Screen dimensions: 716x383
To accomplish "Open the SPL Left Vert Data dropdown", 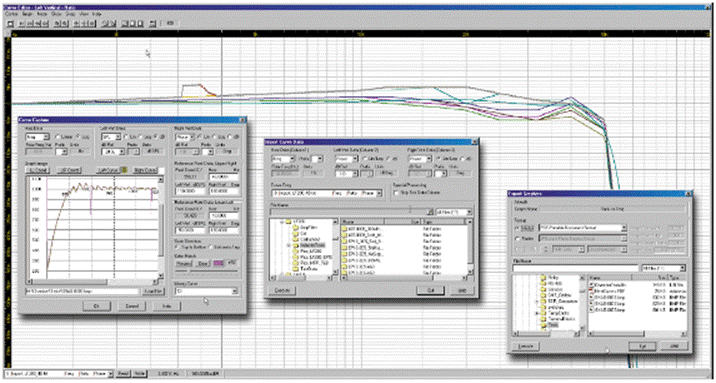I will point(111,137).
